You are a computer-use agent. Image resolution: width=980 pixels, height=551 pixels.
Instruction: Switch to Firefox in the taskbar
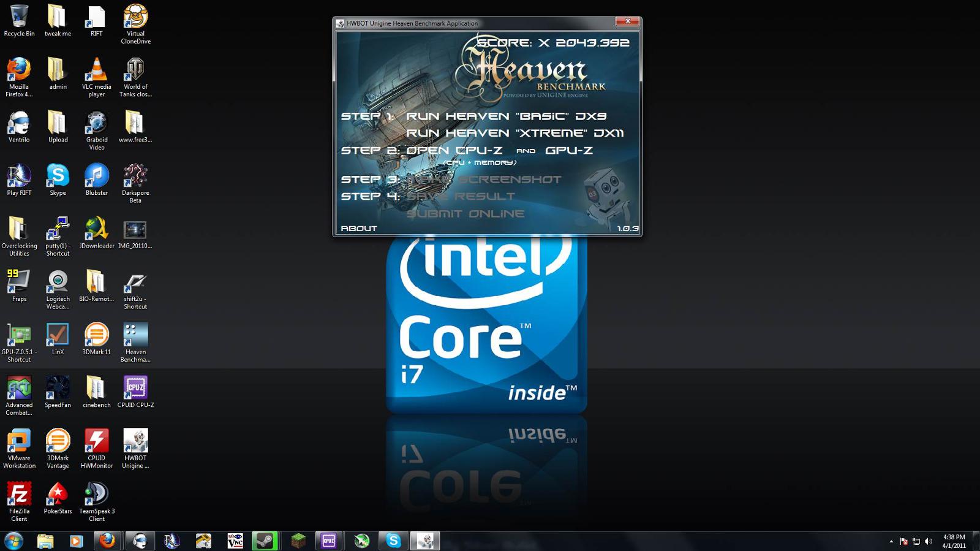(108, 541)
